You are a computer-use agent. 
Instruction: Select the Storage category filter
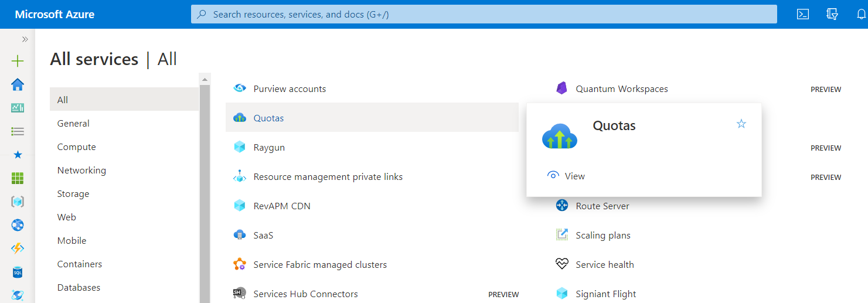(x=73, y=194)
